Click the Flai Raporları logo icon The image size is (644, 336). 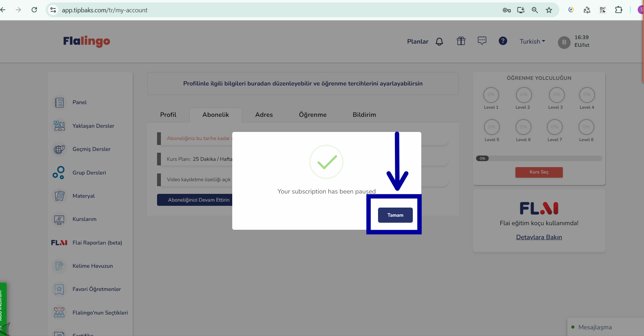[x=59, y=243]
